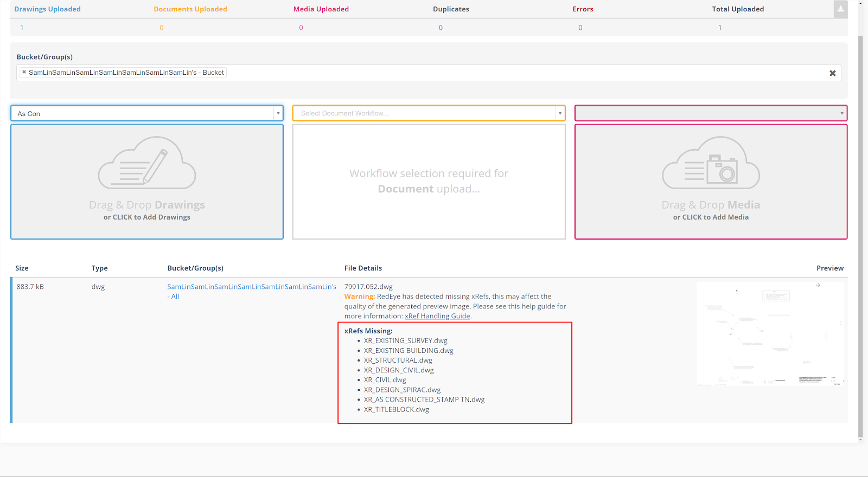The width and height of the screenshot is (868, 477).
Task: Click 'or CLICK to Add Drawings' text
Action: [x=146, y=217]
